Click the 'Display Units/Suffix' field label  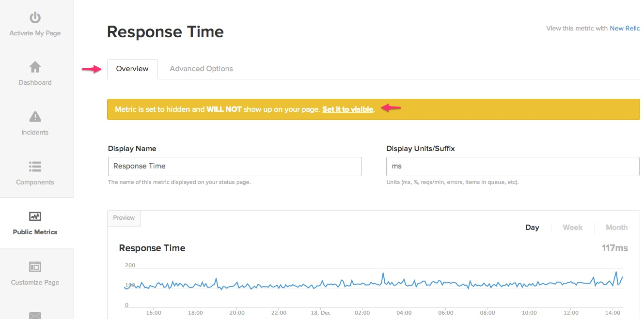point(421,149)
